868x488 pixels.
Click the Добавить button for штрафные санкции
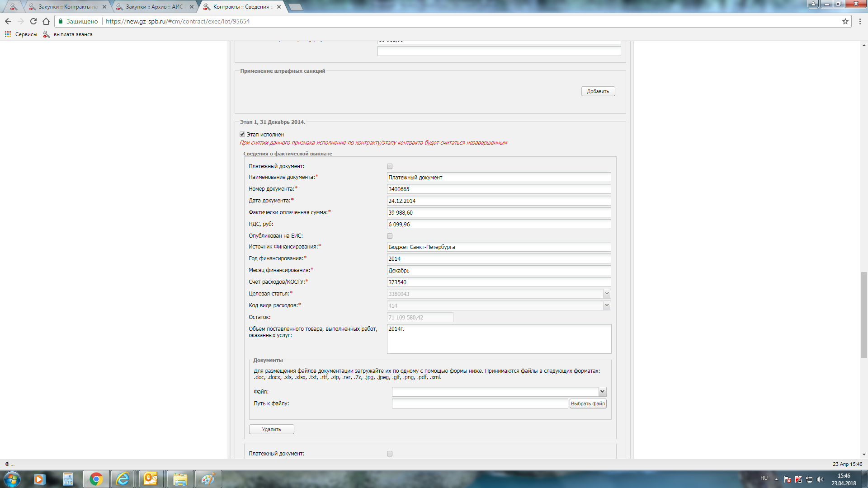pyautogui.click(x=598, y=91)
